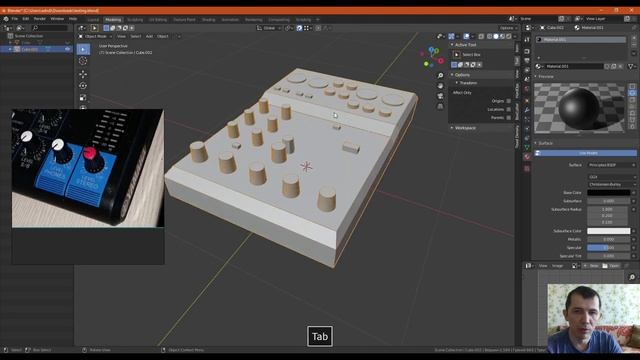Click the play cursor icon in viewport header
This screenshot has height=360, width=640.
[94, 28]
